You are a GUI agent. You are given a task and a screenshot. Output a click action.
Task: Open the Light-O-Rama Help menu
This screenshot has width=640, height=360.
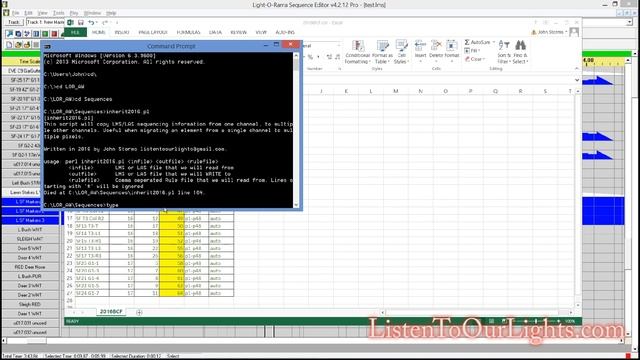111,13
